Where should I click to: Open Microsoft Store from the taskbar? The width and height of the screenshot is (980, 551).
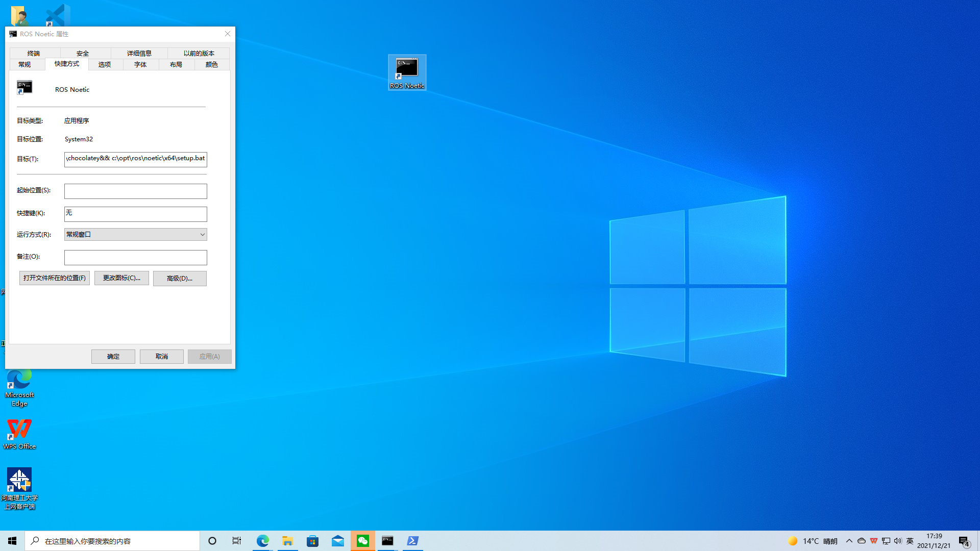[312, 540]
